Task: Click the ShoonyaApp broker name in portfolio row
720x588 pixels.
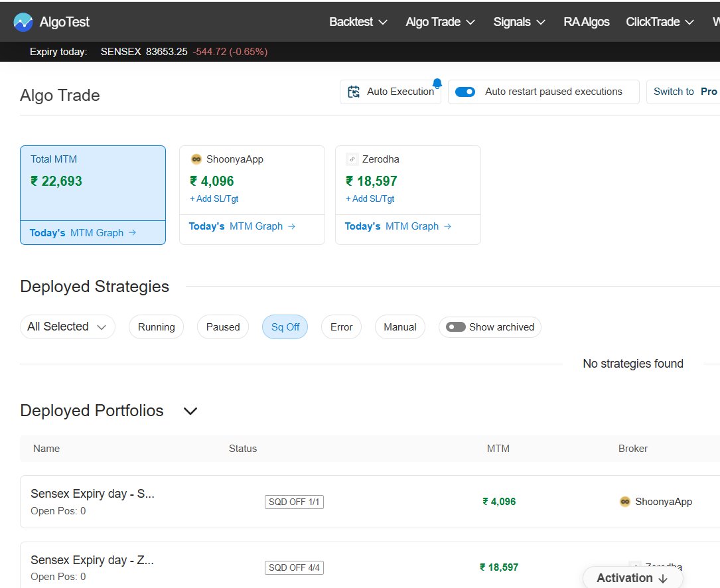Action: tap(664, 502)
